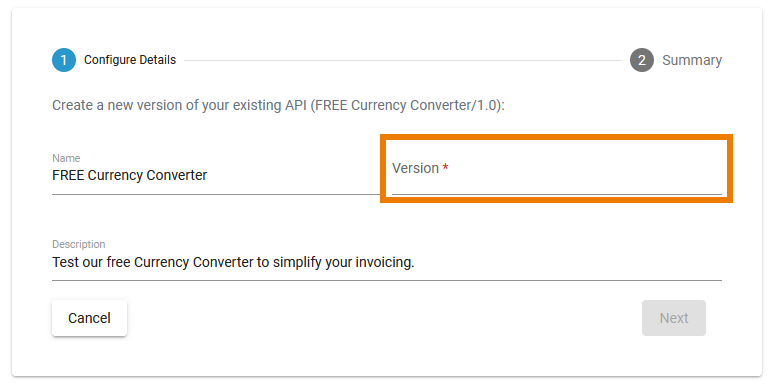The height and width of the screenshot is (387, 773).
Task: Click the 'Create a new version' instruction text
Action: (x=279, y=105)
